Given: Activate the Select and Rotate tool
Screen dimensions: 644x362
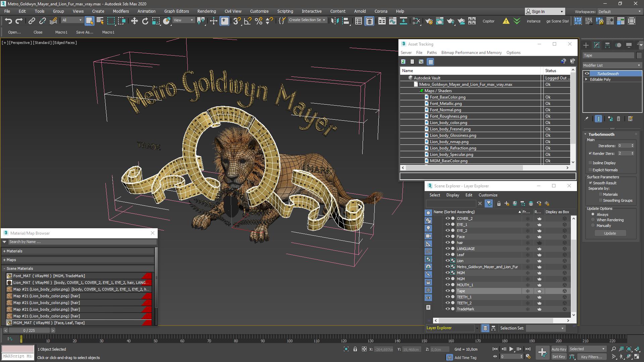Looking at the screenshot, I should pyautogui.click(x=145, y=21).
